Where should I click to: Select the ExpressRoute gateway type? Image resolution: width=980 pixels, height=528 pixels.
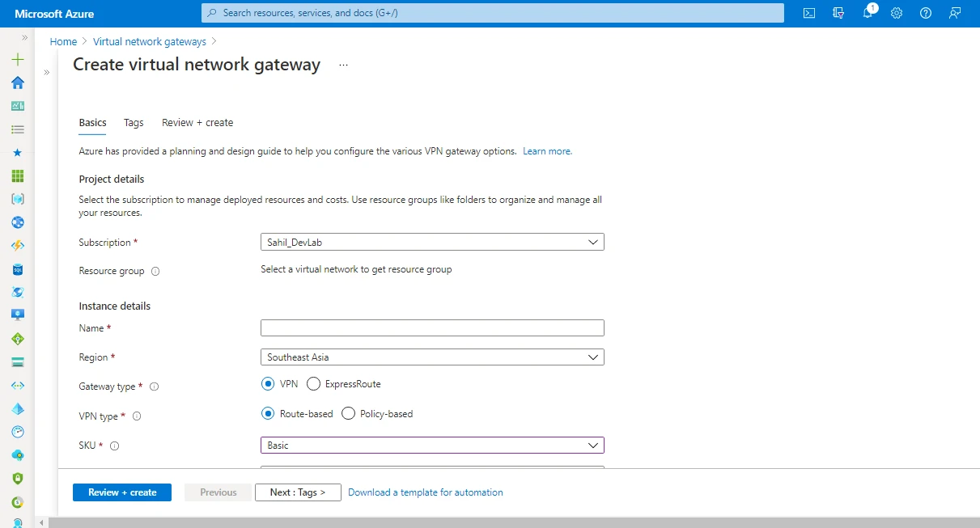pos(313,384)
